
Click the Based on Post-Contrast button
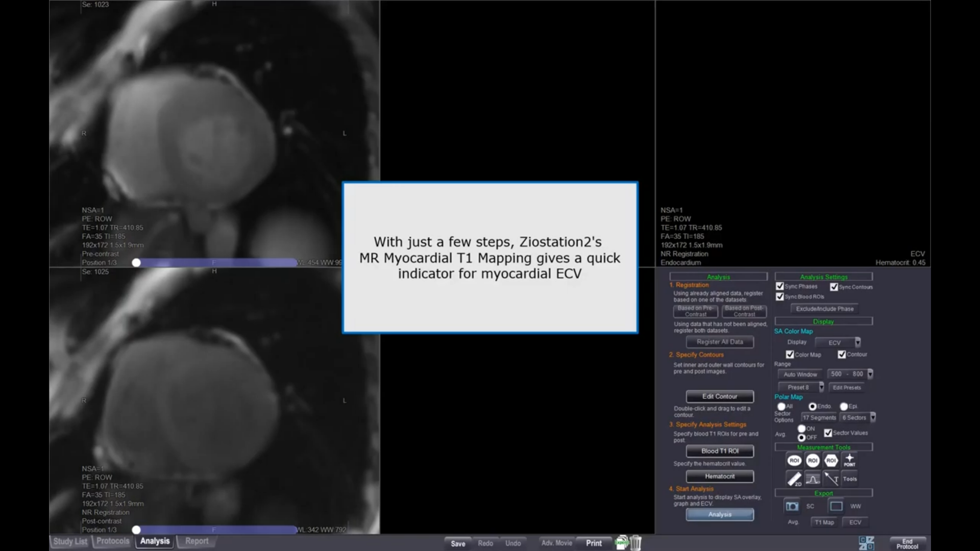pos(744,311)
